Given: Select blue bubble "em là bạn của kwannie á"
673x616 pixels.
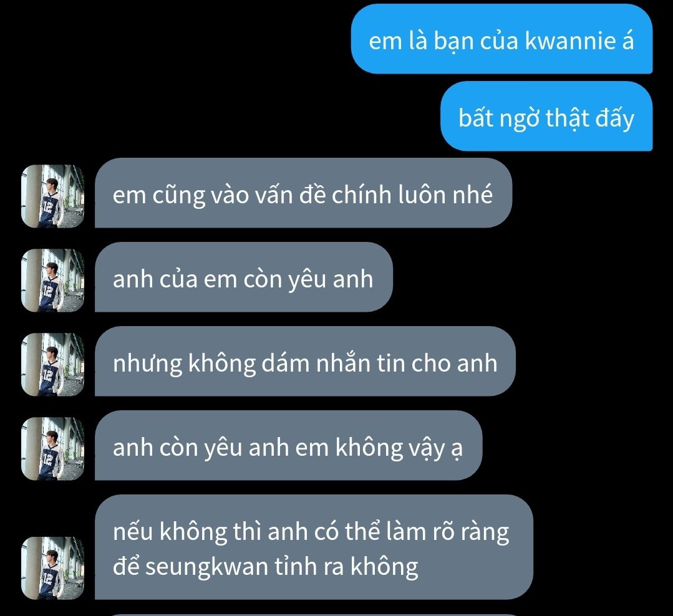Looking at the screenshot, I should click(x=501, y=39).
